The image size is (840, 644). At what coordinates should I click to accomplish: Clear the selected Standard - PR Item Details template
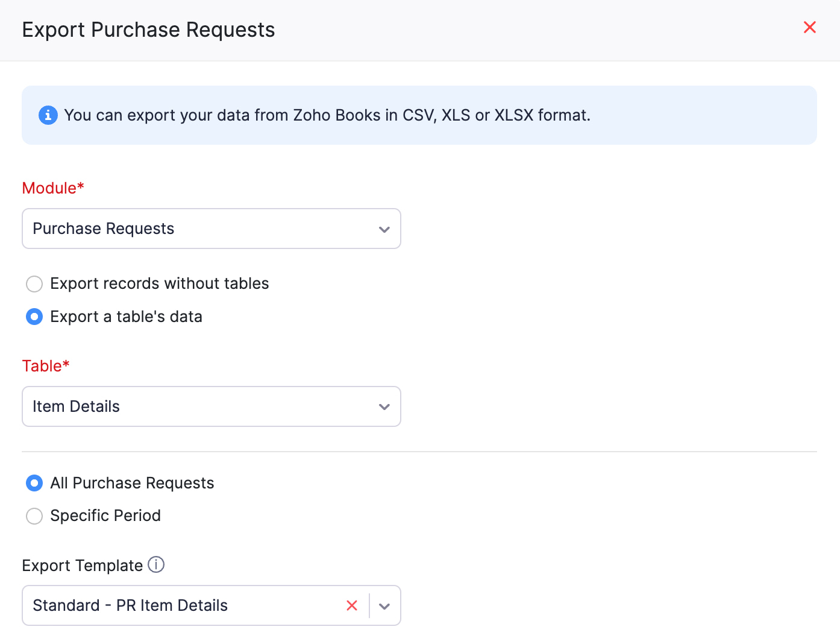352,605
